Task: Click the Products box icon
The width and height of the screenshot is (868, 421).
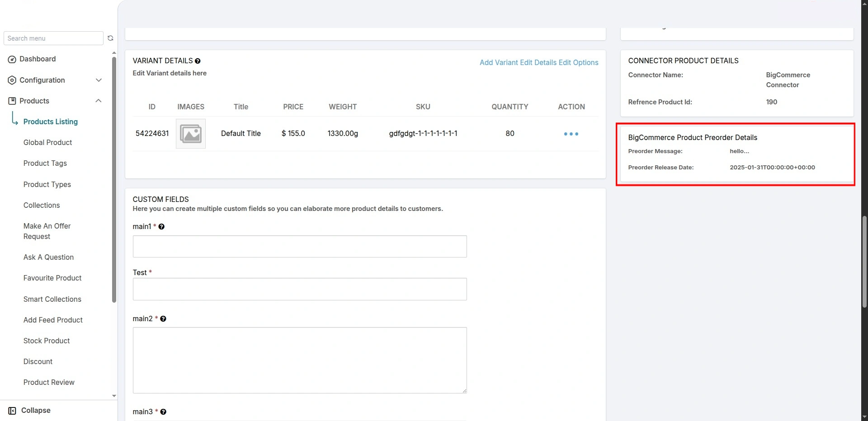Action: tap(12, 101)
